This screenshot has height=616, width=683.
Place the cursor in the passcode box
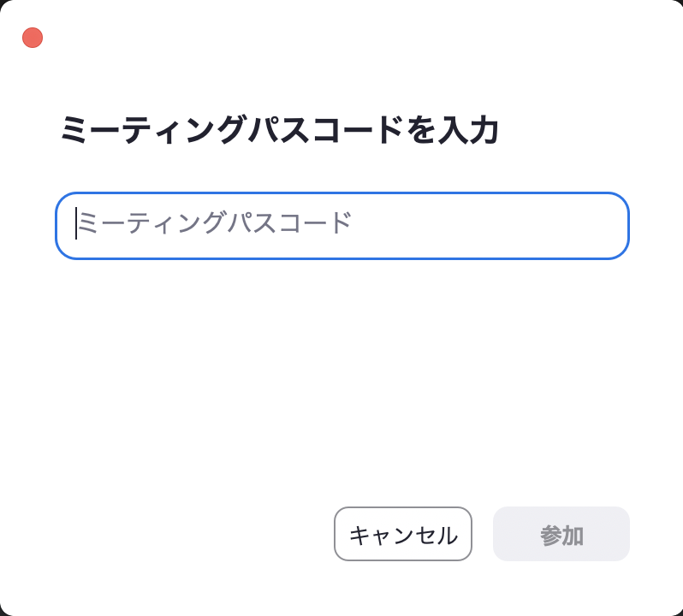[x=342, y=226]
